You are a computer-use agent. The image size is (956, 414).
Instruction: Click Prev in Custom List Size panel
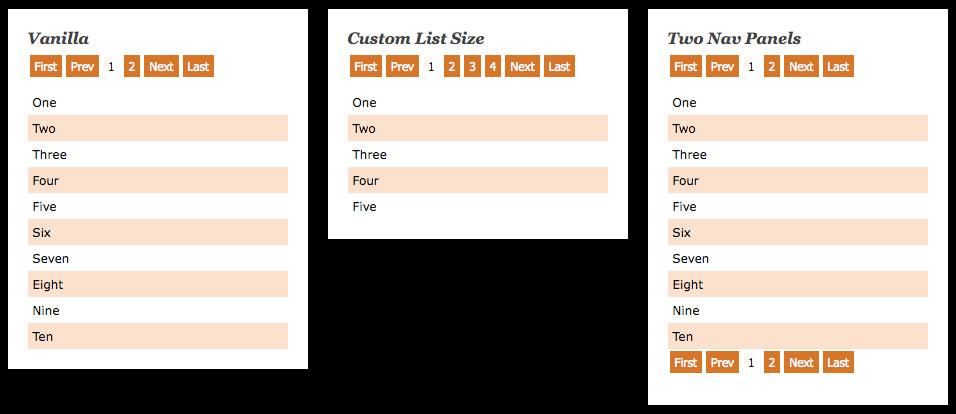[402, 67]
